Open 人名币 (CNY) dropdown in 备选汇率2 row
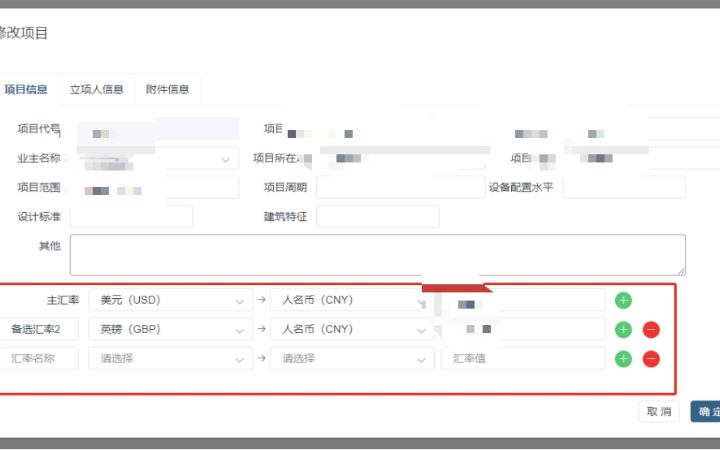 [x=352, y=329]
